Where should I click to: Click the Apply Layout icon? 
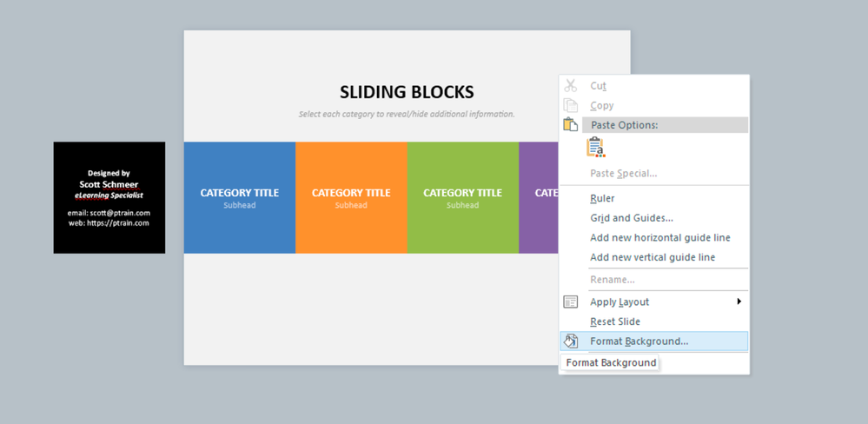tap(571, 301)
